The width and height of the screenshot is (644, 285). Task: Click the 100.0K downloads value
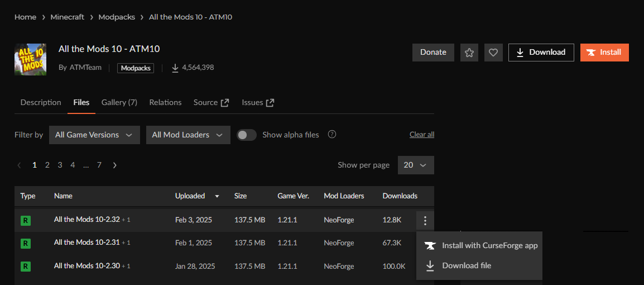pos(394,266)
